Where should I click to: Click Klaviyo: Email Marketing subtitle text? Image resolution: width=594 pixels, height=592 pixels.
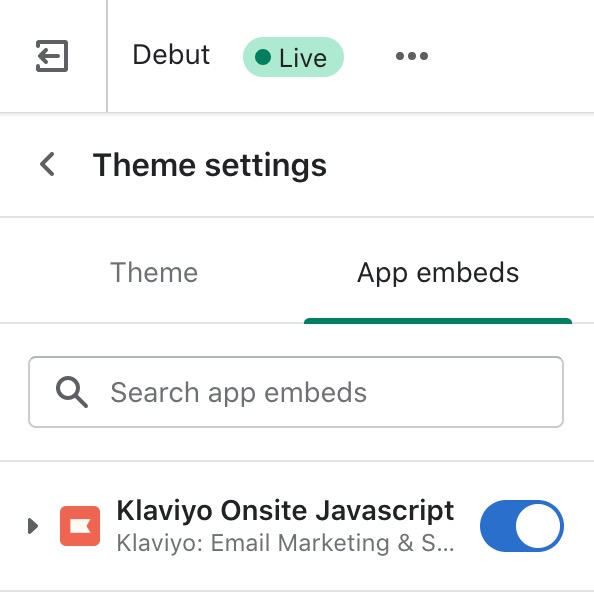[285, 543]
